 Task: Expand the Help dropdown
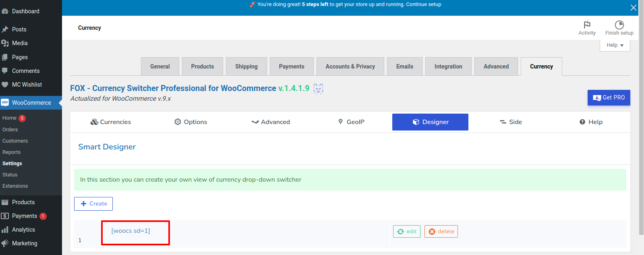tap(615, 45)
